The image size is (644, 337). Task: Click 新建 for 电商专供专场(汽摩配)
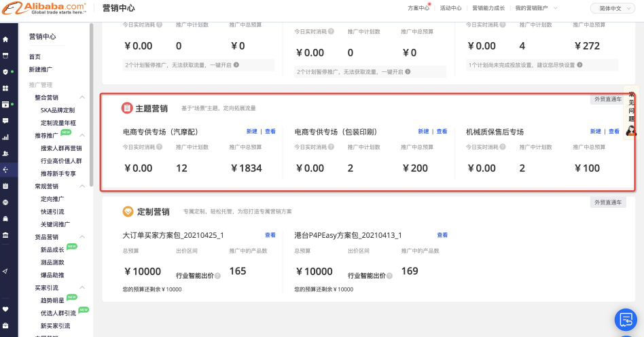click(251, 132)
